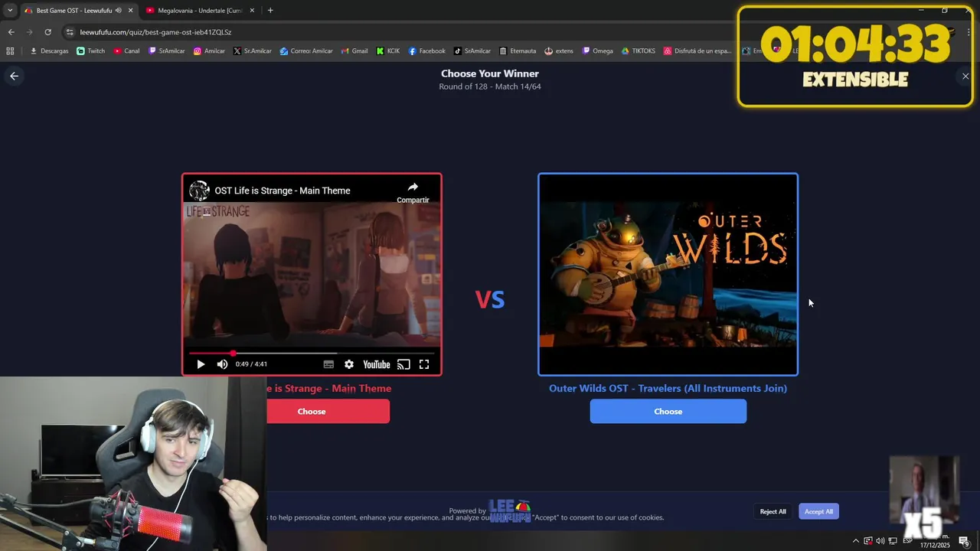Open Eternauta bookmark
980x551 pixels.
click(518, 51)
